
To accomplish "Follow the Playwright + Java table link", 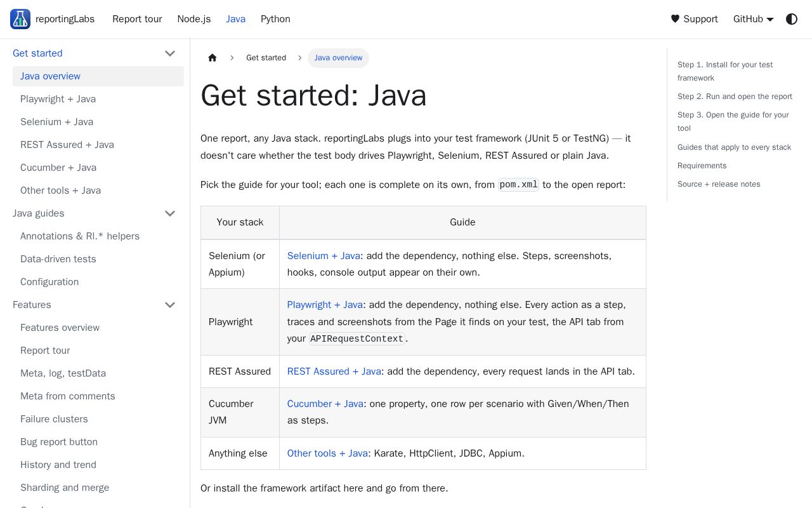I will (x=325, y=305).
